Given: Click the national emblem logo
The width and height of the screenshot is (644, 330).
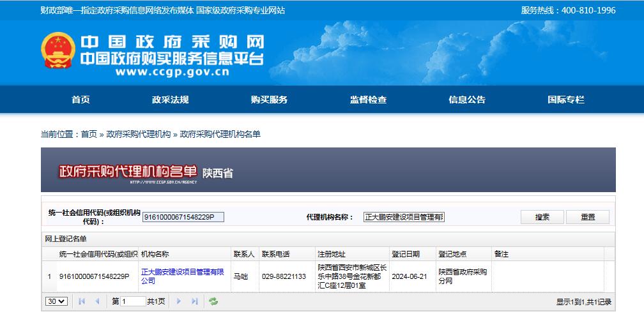Looking at the screenshot, I should pos(58,50).
